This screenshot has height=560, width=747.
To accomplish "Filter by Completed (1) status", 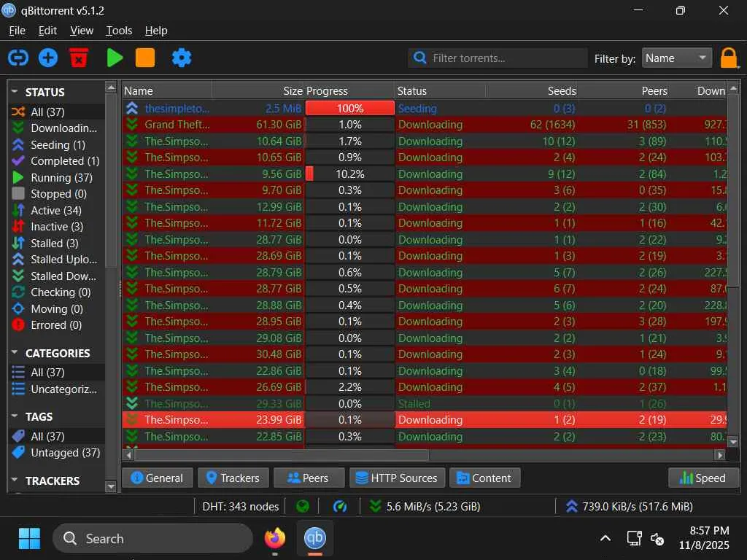I will [57, 161].
